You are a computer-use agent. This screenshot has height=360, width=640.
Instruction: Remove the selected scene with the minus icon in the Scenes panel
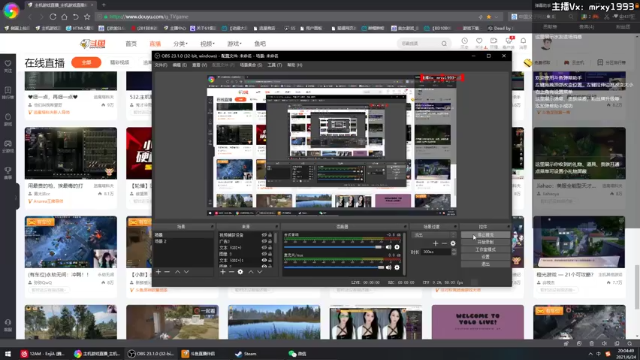pos(167,272)
